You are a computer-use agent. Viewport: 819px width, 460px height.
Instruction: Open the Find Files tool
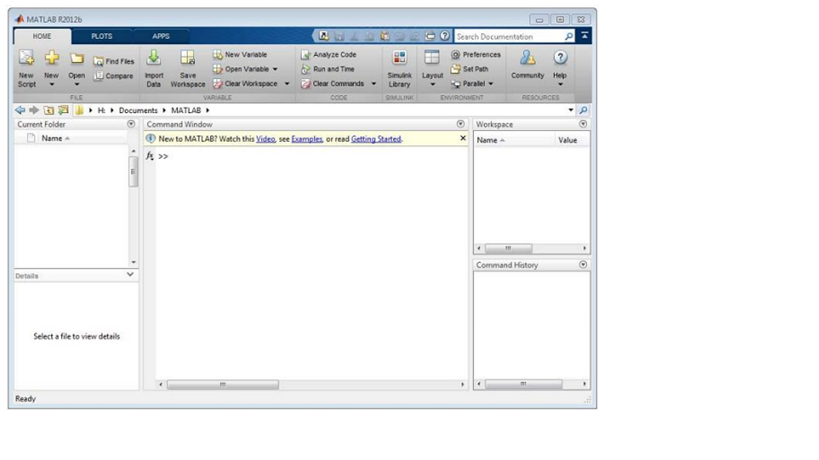113,62
